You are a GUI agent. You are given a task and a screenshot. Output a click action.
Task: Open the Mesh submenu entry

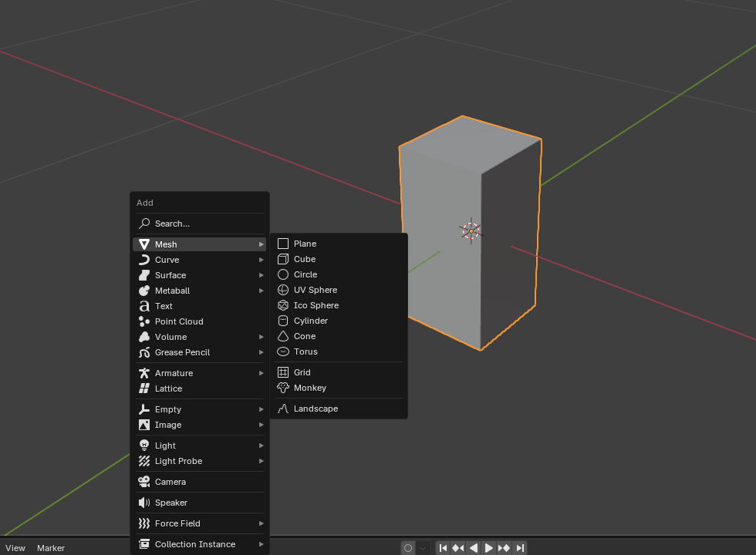click(199, 244)
